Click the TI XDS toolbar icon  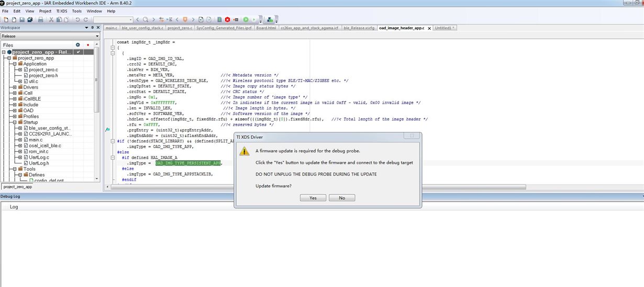[x=270, y=19]
